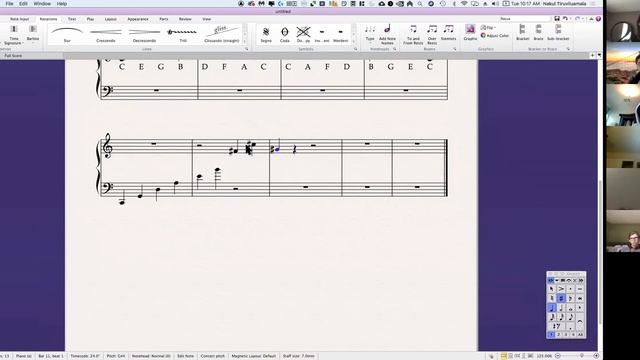This screenshot has width=640, height=360.
Task: Add a Sub-bracket to staves
Action: click(x=558, y=33)
